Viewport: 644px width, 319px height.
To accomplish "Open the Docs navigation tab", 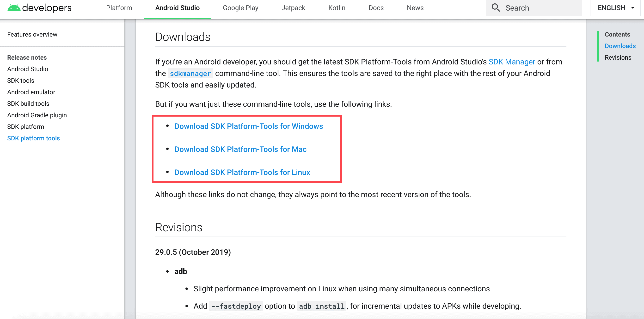I will [x=376, y=8].
